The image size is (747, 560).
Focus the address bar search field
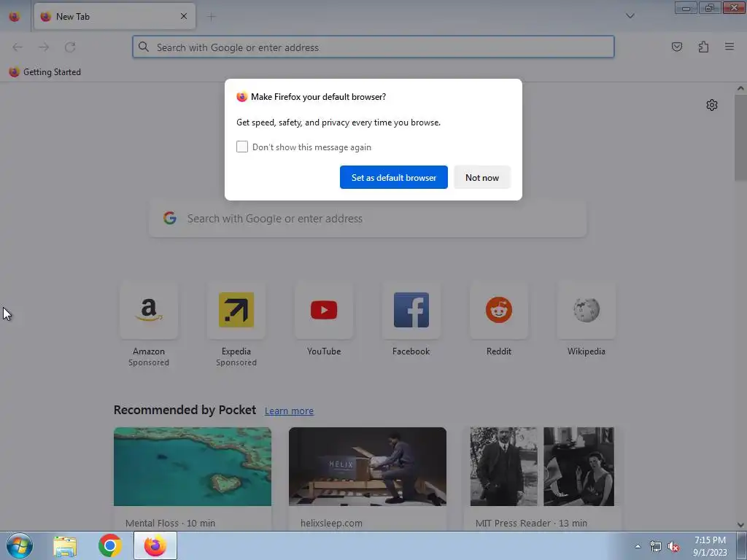[373, 47]
